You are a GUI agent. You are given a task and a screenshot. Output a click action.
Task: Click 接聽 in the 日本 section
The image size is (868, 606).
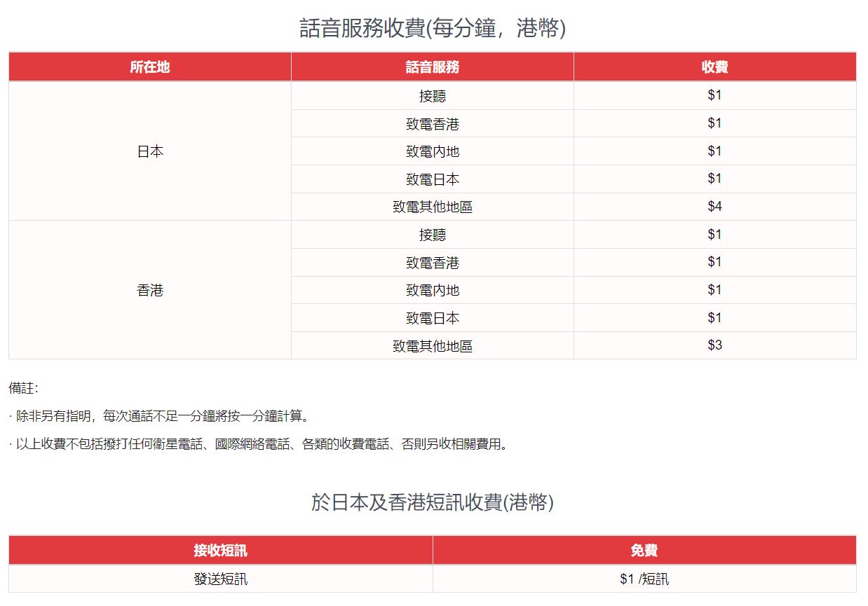click(432, 96)
